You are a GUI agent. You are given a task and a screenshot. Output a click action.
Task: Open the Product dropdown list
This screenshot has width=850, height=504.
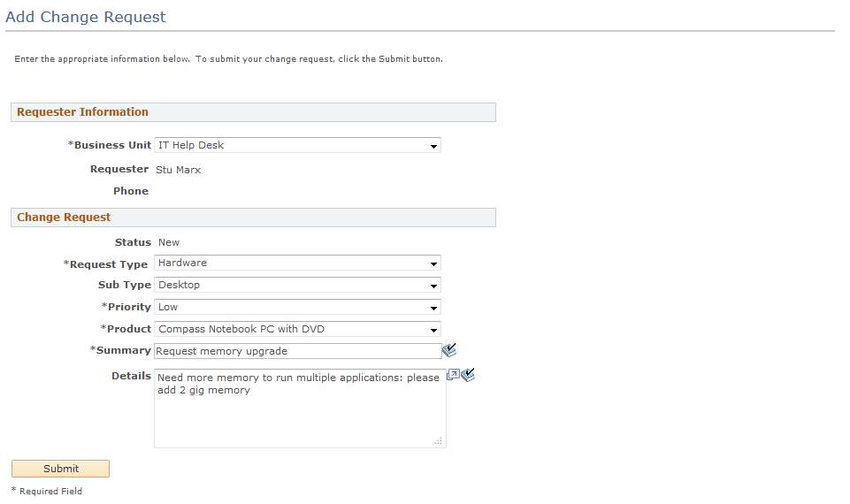[297, 330]
